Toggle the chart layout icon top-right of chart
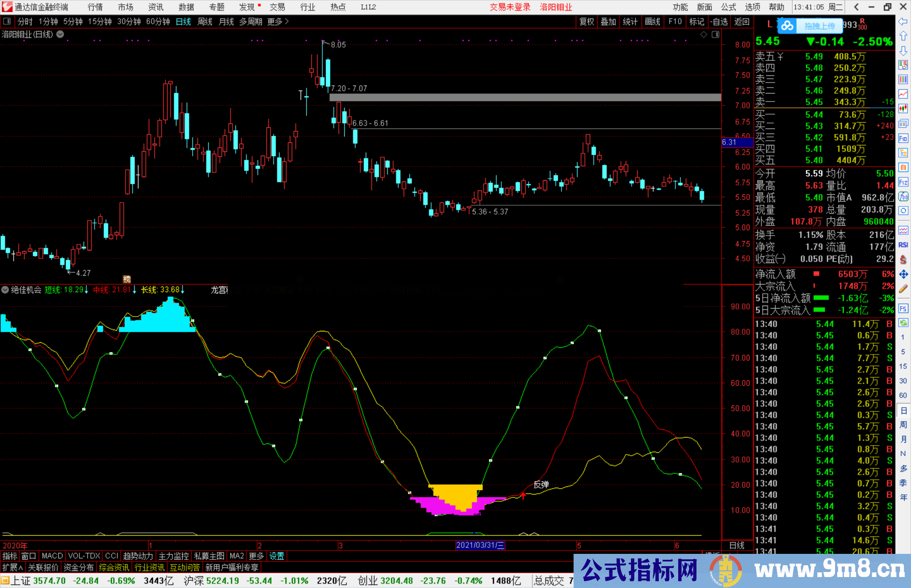The image size is (911, 588). (715, 35)
